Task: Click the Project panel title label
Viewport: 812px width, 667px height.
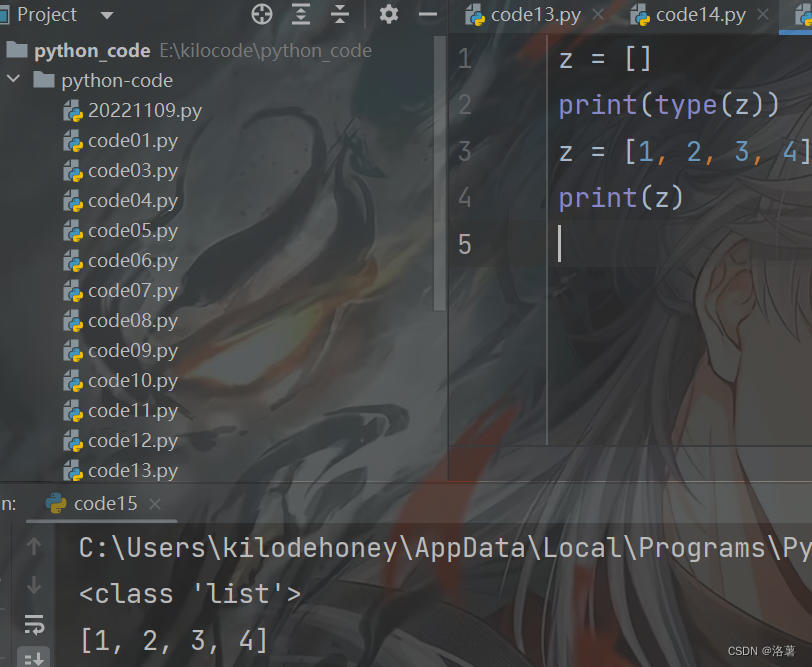Action: [x=47, y=14]
